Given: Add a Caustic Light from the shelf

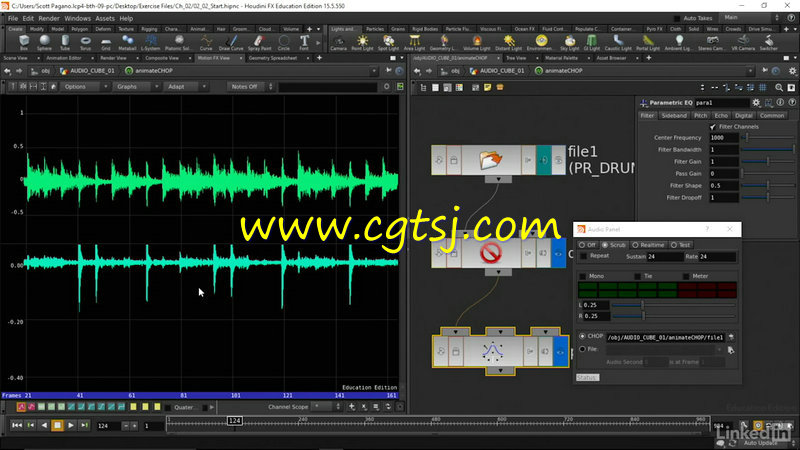Looking at the screenshot, I should (618, 42).
